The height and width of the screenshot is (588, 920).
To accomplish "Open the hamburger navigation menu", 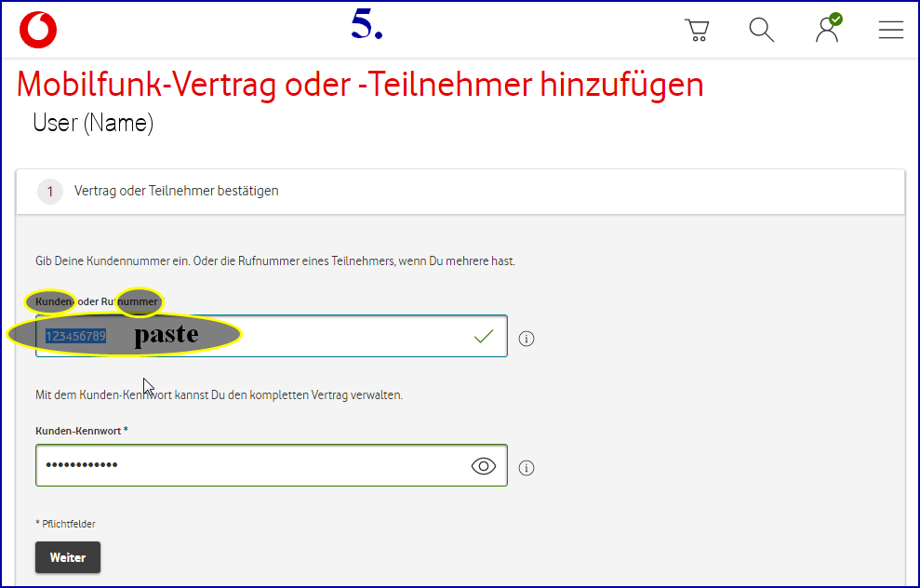I will click(x=890, y=30).
